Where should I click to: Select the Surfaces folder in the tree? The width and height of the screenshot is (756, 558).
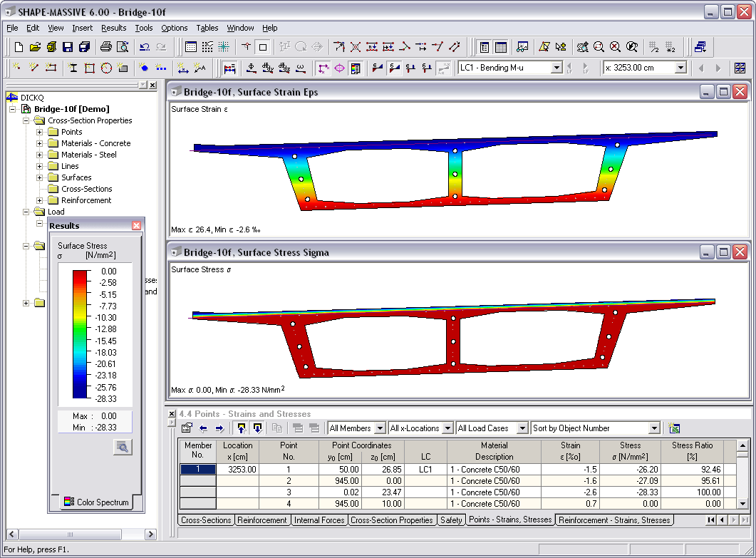coord(76,177)
